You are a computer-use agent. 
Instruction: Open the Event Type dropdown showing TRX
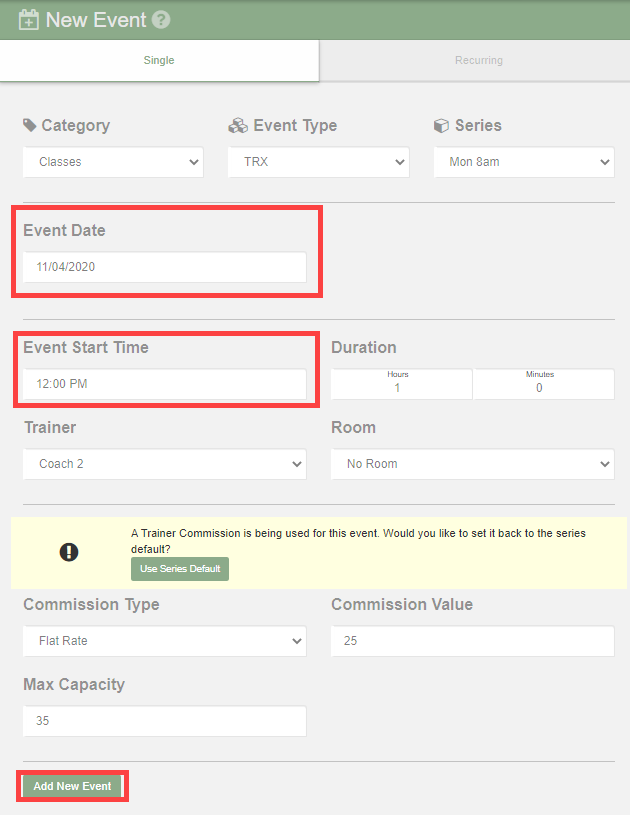coord(318,162)
